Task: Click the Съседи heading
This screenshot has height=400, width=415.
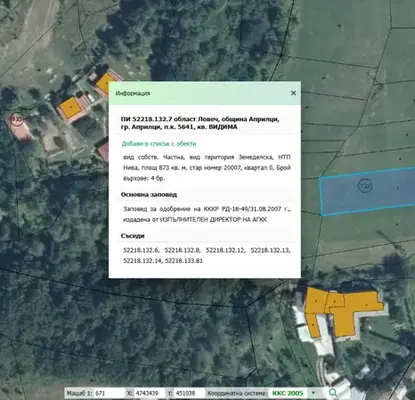Action: pyautogui.click(x=133, y=236)
